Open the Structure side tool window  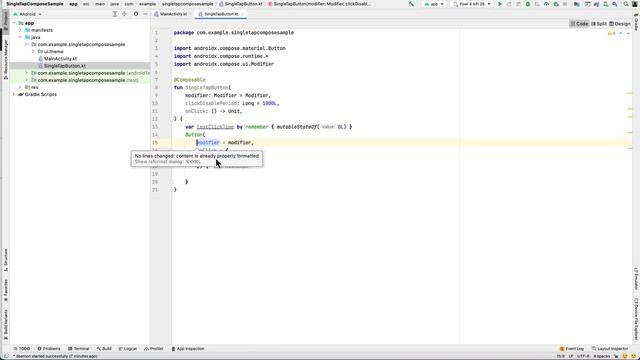click(x=6, y=260)
